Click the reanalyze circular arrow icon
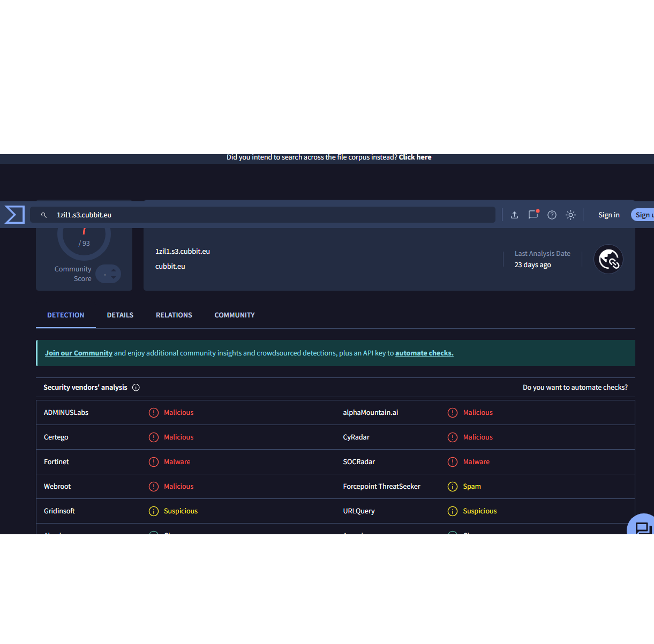This screenshot has width=654, height=644. 608,259
